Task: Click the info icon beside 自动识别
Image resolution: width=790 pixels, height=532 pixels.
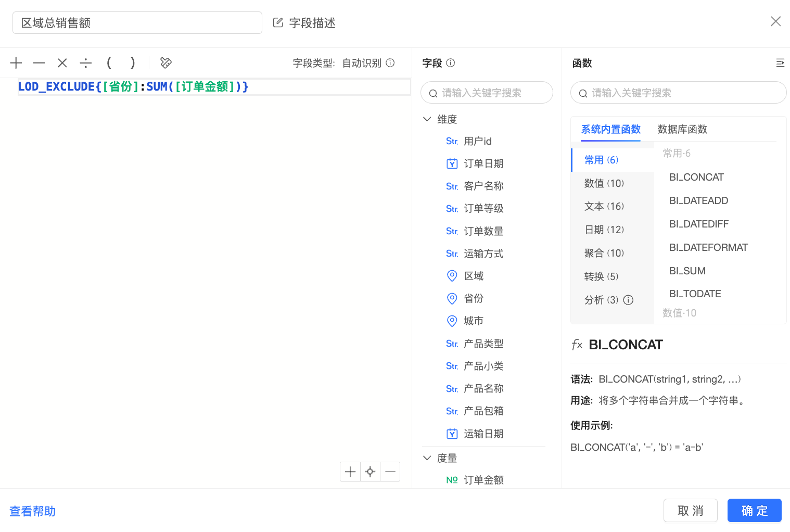Action: [390, 63]
